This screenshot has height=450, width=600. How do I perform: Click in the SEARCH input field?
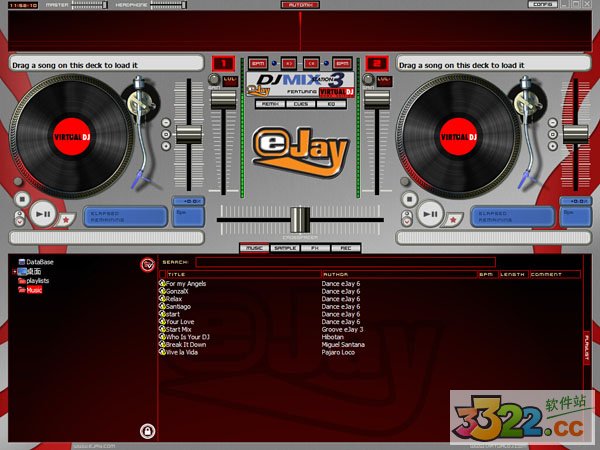point(346,262)
